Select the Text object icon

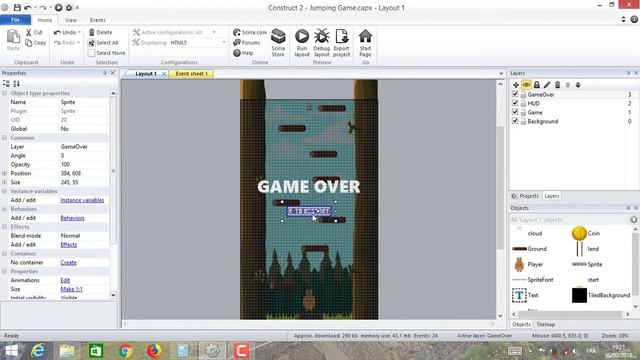519,295
